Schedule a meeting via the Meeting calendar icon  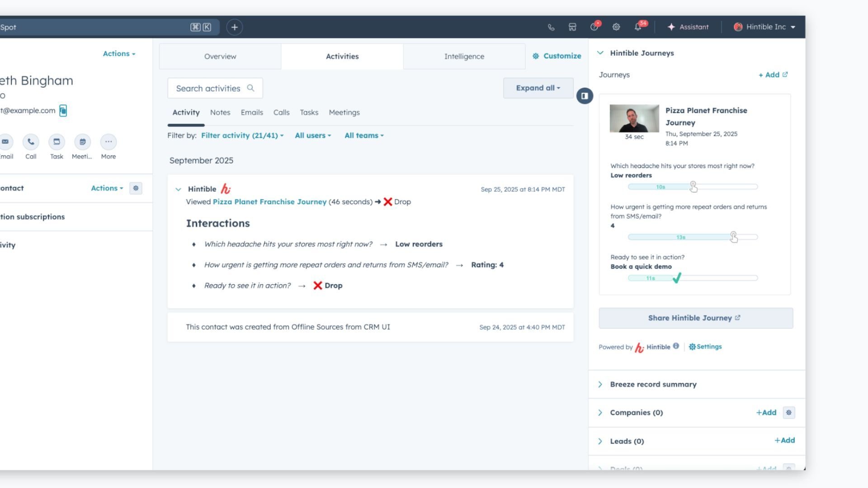pyautogui.click(x=82, y=141)
